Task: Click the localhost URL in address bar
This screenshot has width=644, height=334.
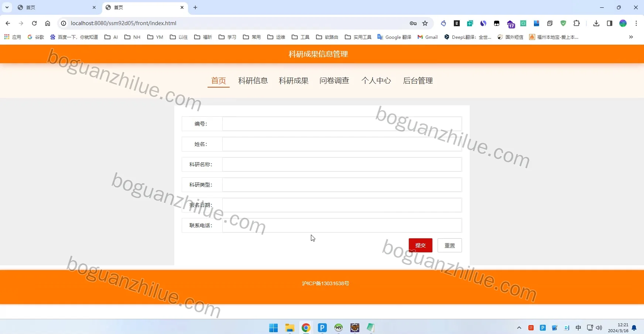Action: 123,23
